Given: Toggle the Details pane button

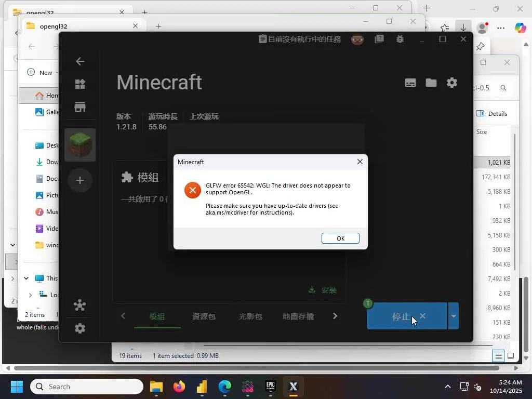Looking at the screenshot, I should coord(491,114).
